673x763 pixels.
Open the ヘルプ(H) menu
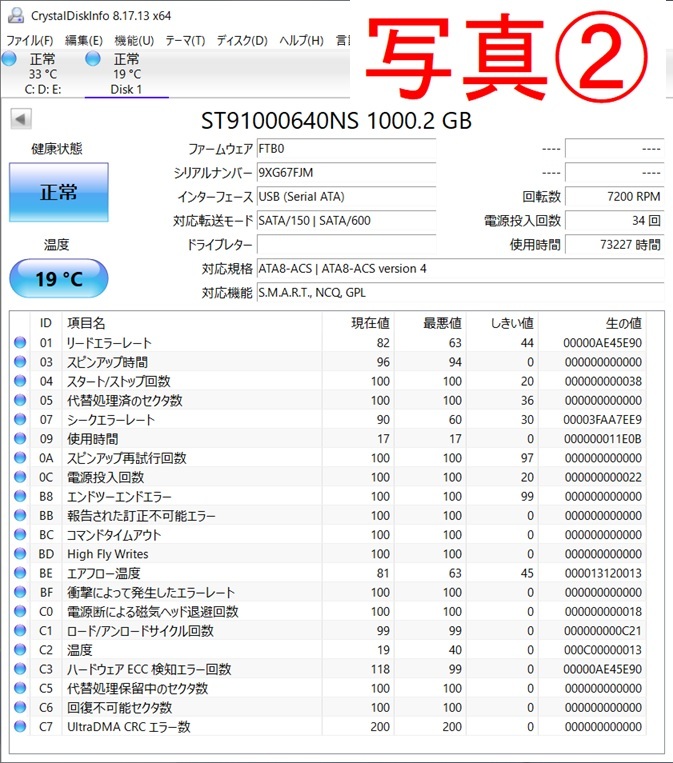[301, 40]
